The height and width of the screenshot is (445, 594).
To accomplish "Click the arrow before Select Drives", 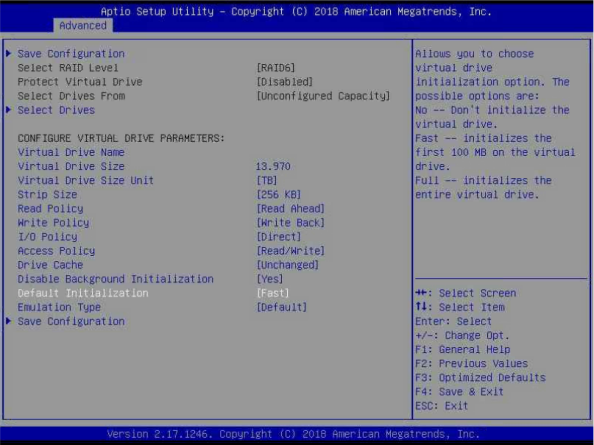I will point(9,109).
